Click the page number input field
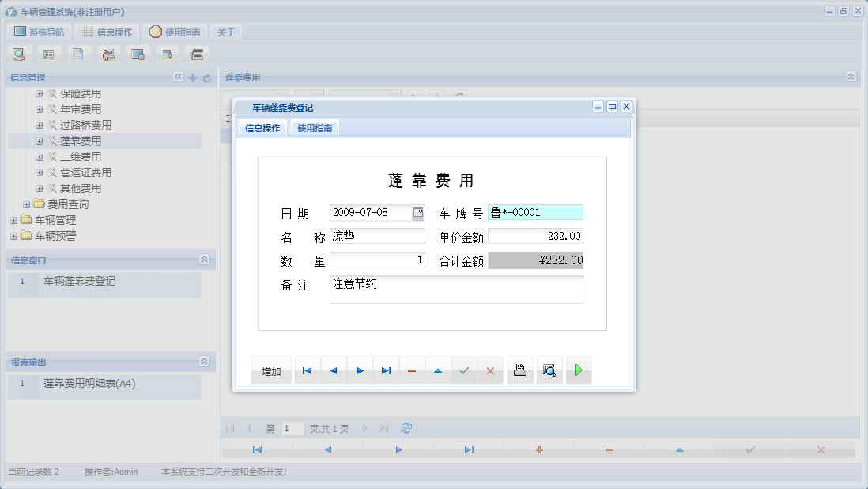The width and height of the screenshot is (868, 489). 292,427
